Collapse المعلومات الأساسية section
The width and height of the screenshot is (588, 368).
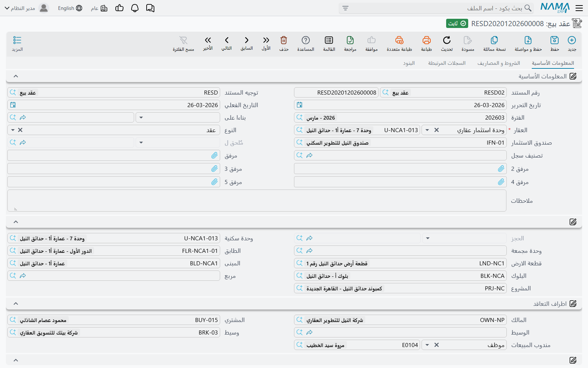[16, 76]
